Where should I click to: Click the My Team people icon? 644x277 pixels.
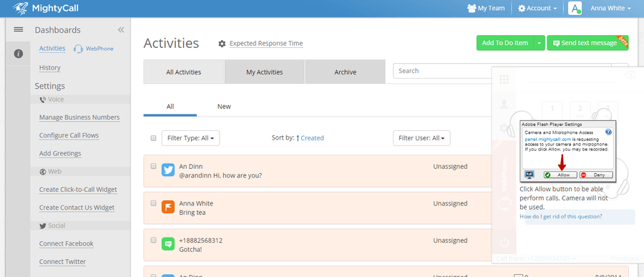coord(472,8)
